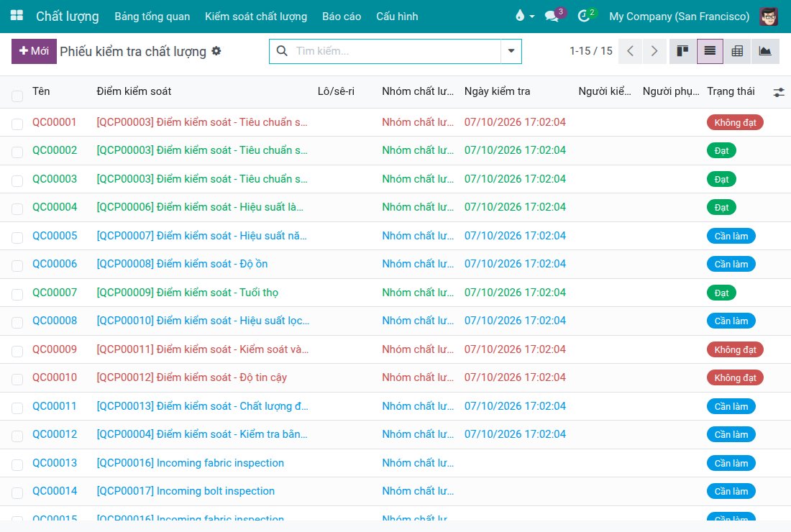
Task: Open the QC00013 quality check record
Action: (55, 462)
